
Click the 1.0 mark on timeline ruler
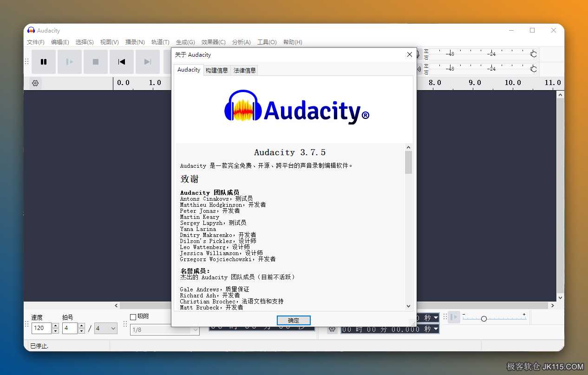point(155,83)
